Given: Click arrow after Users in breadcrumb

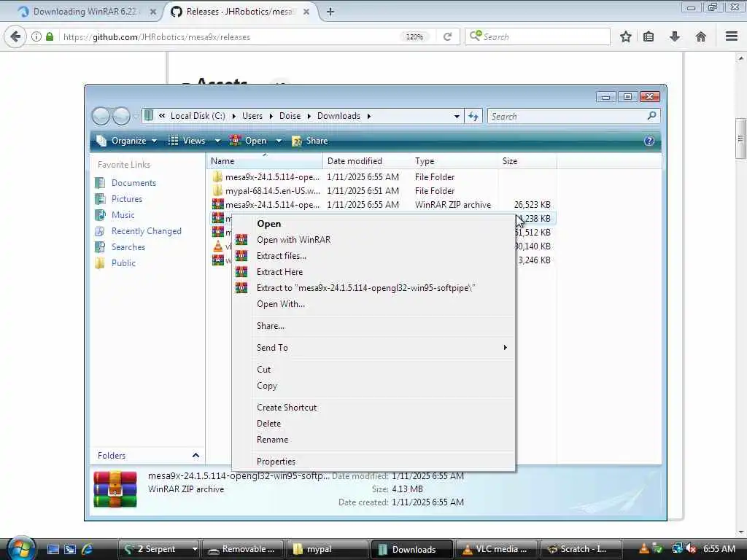Looking at the screenshot, I should (271, 116).
